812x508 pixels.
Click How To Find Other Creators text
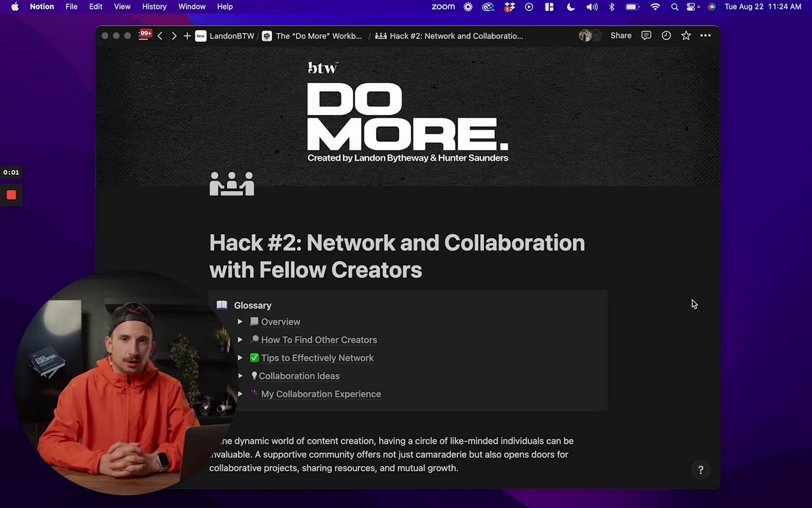click(319, 340)
